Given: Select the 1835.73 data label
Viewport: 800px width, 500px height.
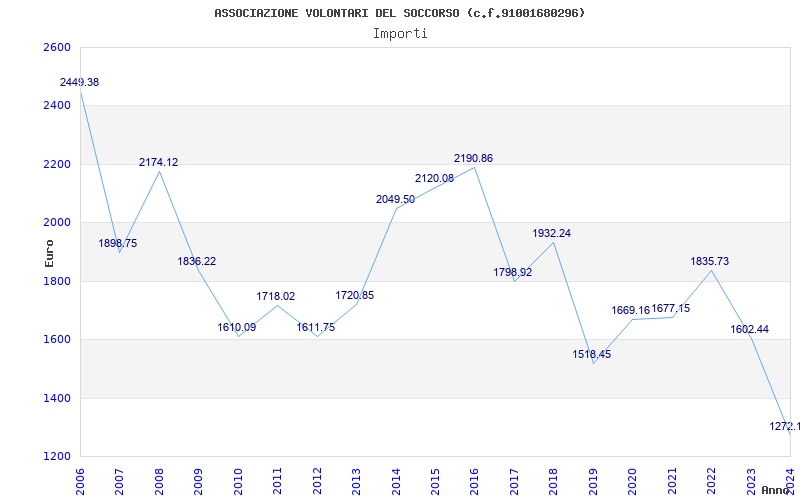Looking at the screenshot, I should [x=710, y=261].
